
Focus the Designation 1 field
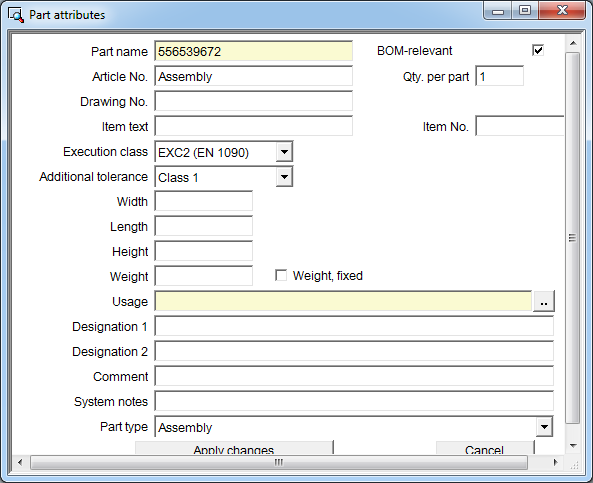point(354,326)
